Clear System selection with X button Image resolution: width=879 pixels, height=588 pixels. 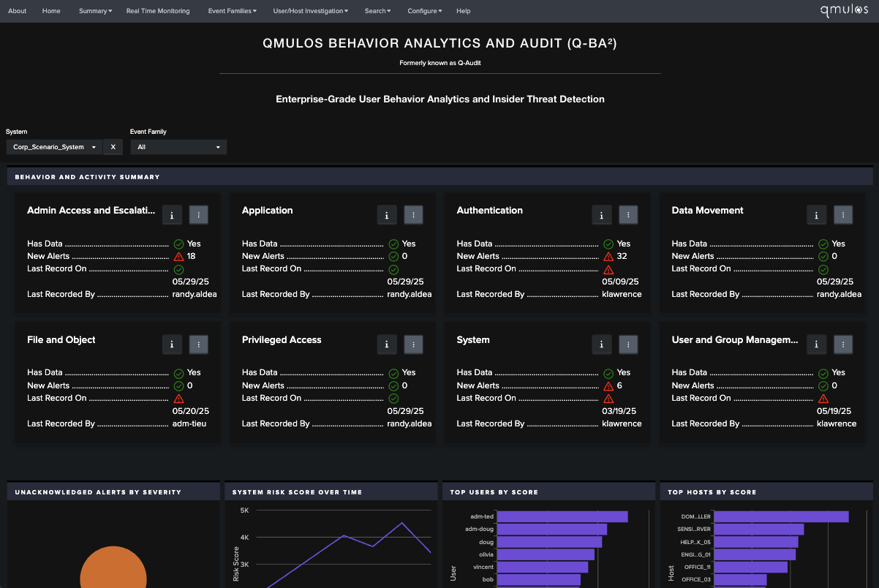coord(113,147)
